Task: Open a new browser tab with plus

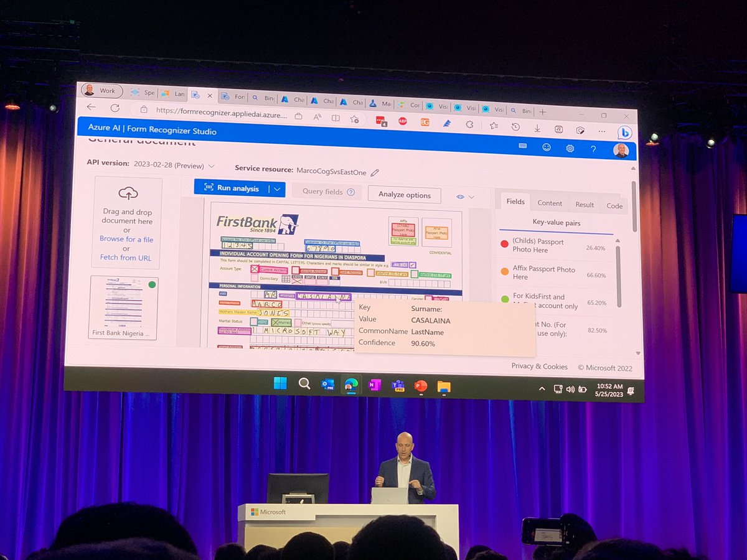Action: [x=542, y=112]
